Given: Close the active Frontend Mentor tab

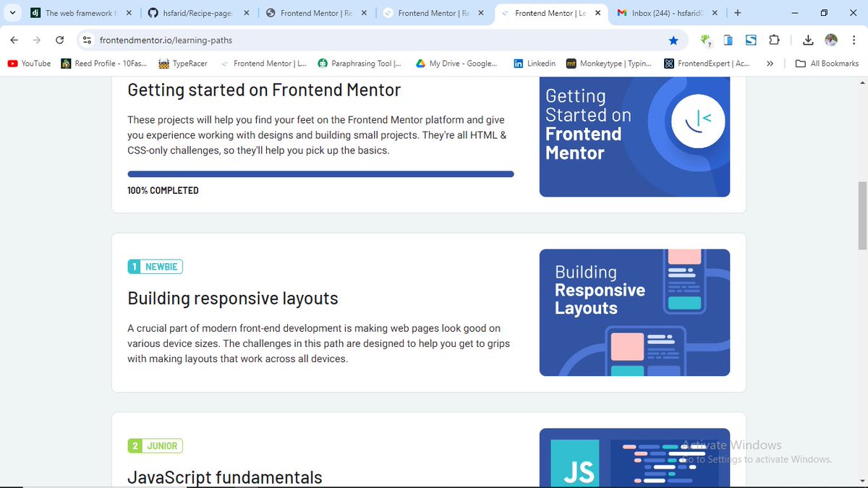Looking at the screenshot, I should [597, 13].
